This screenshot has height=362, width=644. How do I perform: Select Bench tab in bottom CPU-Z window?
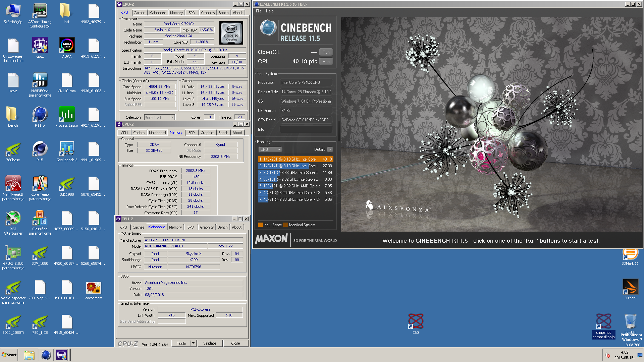click(223, 227)
